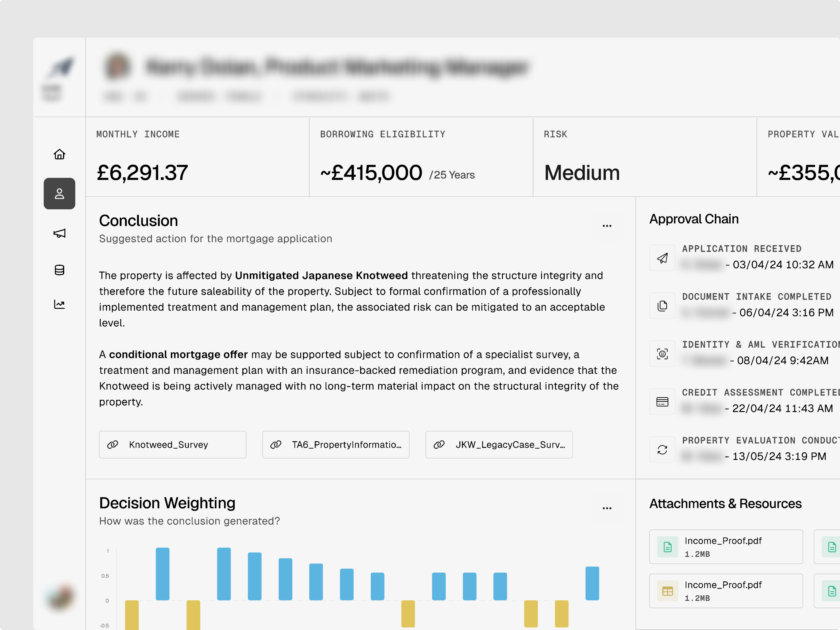Select the user profile sidebar icon
Image resolution: width=840 pixels, height=630 pixels.
(59, 194)
